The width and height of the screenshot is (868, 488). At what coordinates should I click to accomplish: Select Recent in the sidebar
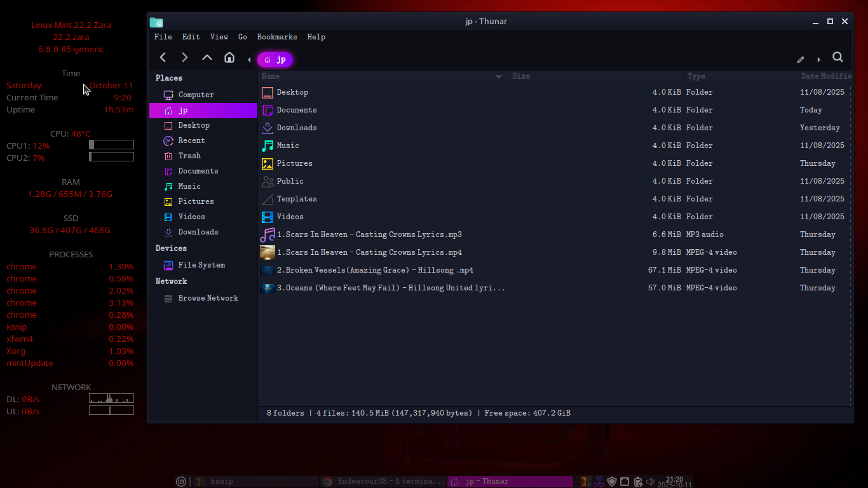(x=191, y=140)
